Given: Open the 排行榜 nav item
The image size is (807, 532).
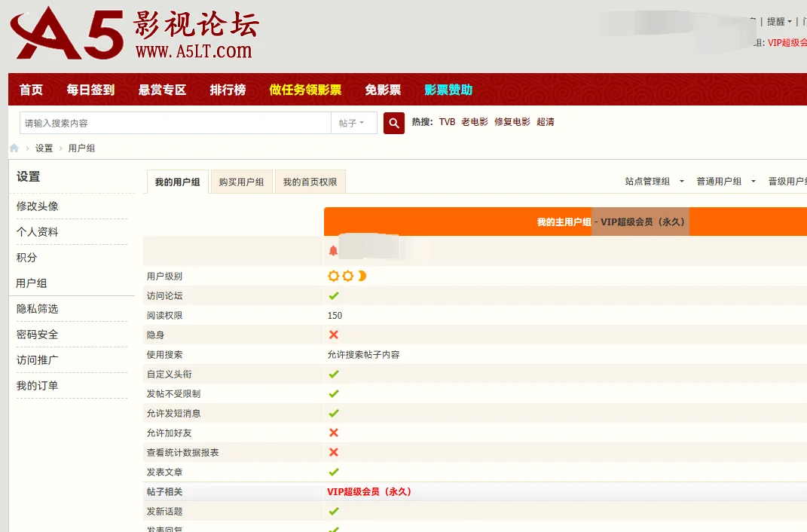Looking at the screenshot, I should click(228, 90).
